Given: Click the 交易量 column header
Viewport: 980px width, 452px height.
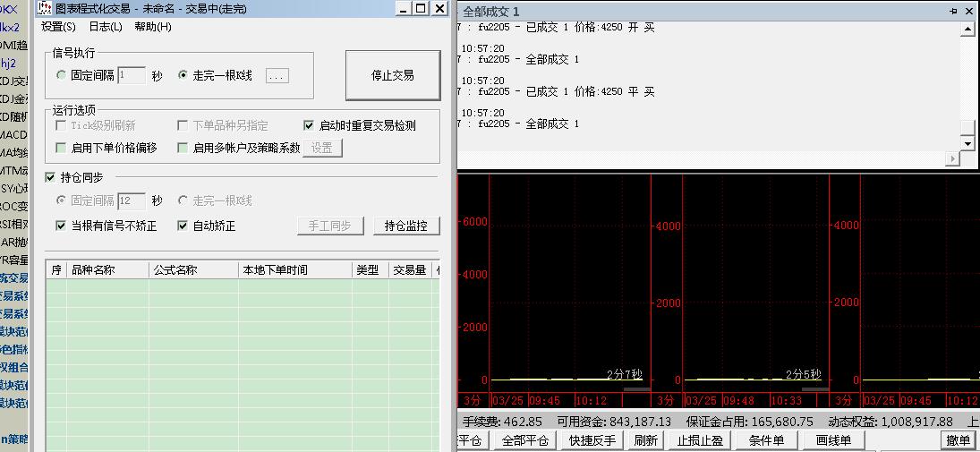Looking at the screenshot, I should point(409,270).
